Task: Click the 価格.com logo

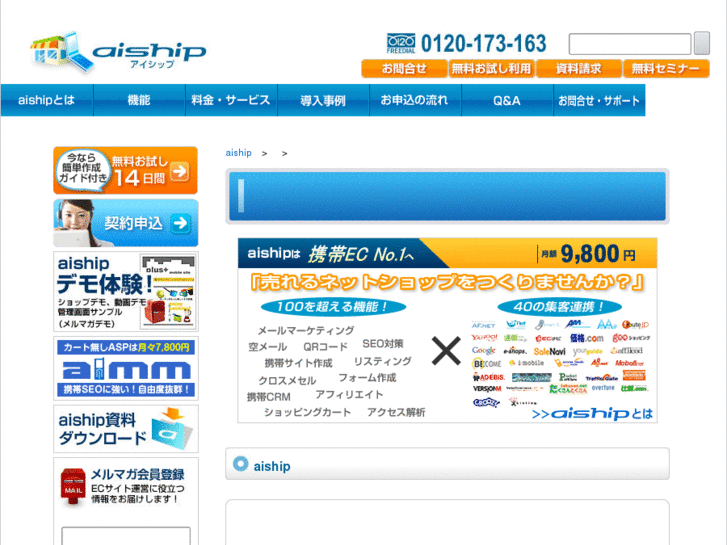Action: 587,338
